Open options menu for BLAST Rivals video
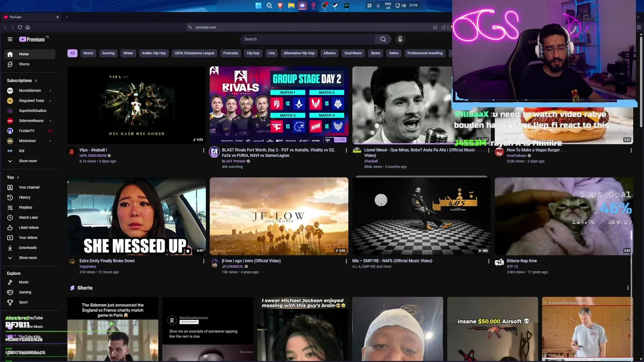Screen dimensions: 644x362 pyautogui.click(x=346, y=150)
